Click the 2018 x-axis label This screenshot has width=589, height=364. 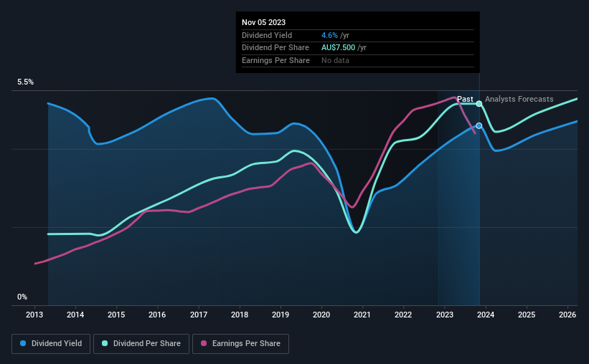pyautogui.click(x=240, y=315)
